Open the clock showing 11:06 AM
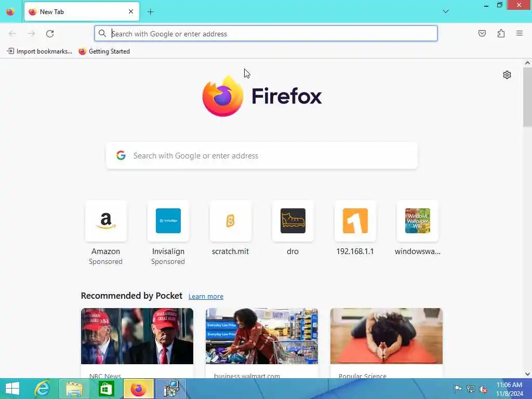532x399 pixels. coord(510,389)
